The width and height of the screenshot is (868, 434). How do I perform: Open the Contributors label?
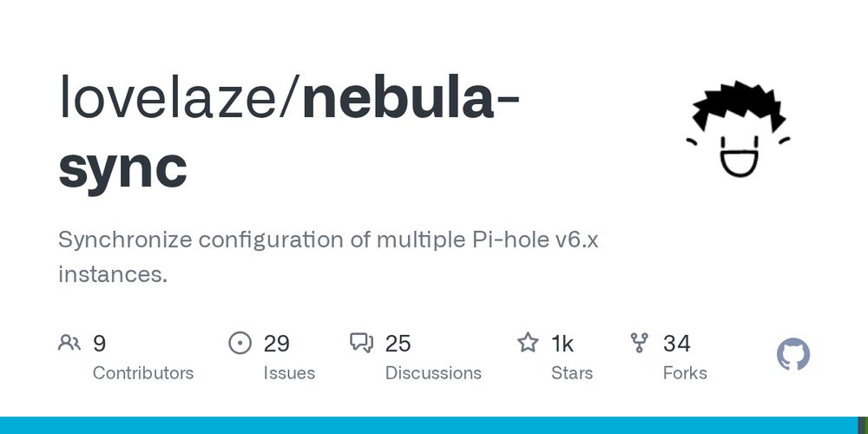(143, 373)
